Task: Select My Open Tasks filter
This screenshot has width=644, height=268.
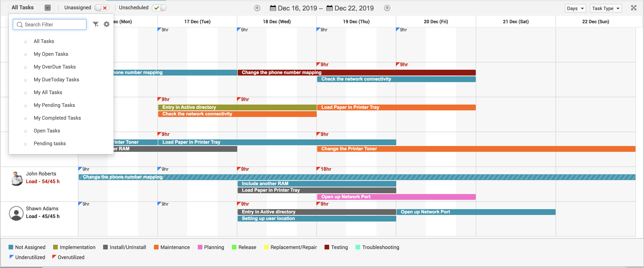Action: coord(51,54)
